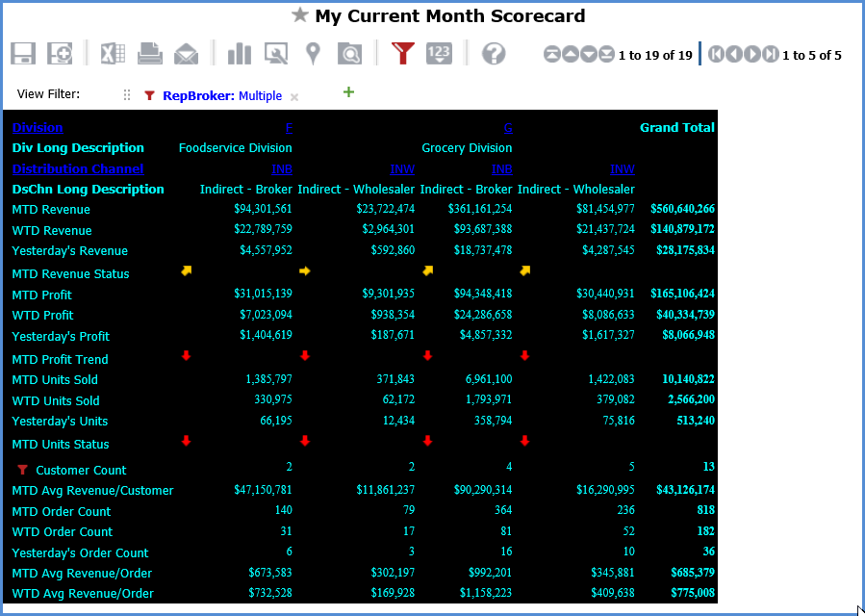Image resolution: width=865 pixels, height=616 pixels.
Task: Open the RepBroker: Multiple filter
Action: pyautogui.click(x=221, y=96)
